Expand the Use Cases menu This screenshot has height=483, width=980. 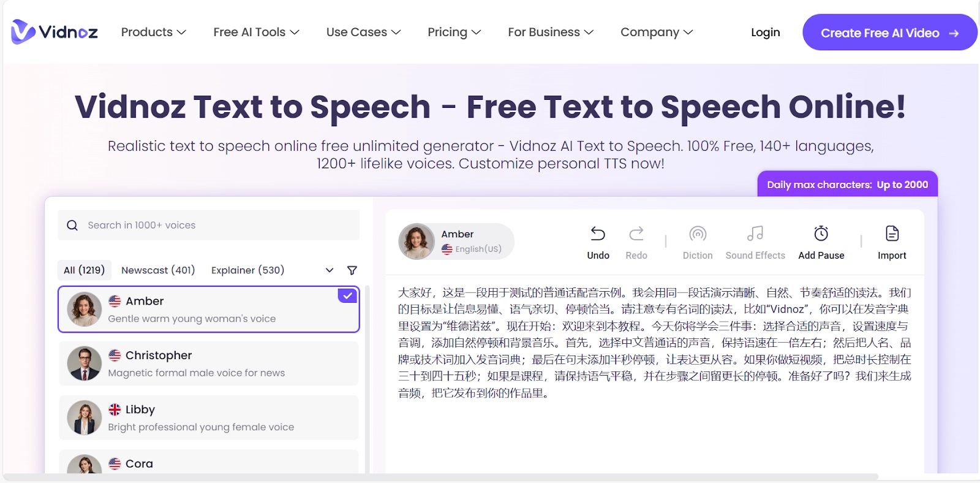click(x=364, y=32)
